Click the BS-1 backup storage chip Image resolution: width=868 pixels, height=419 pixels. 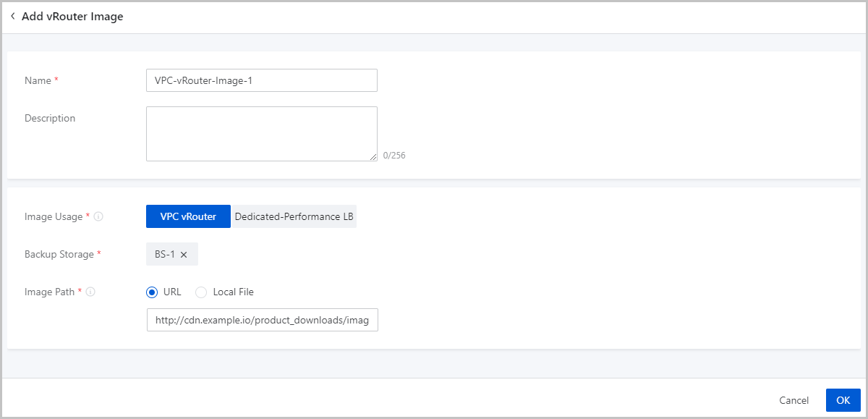[165, 255]
